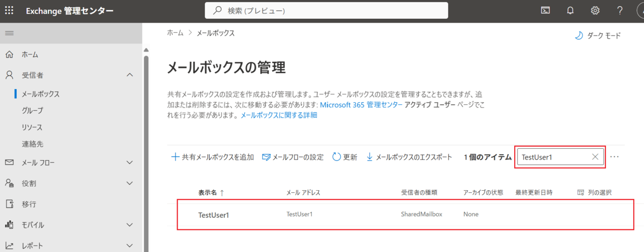Toggle Dark mode
The width and height of the screenshot is (644, 252).
598,35
